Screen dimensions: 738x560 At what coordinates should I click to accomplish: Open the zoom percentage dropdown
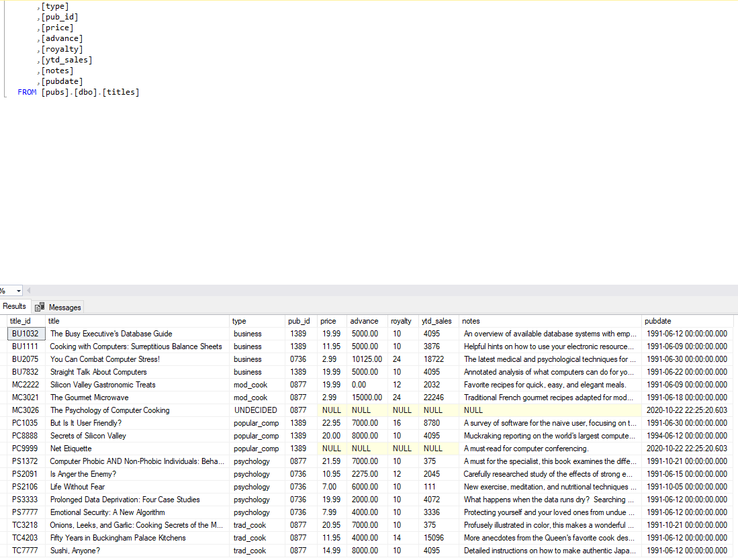(18, 291)
